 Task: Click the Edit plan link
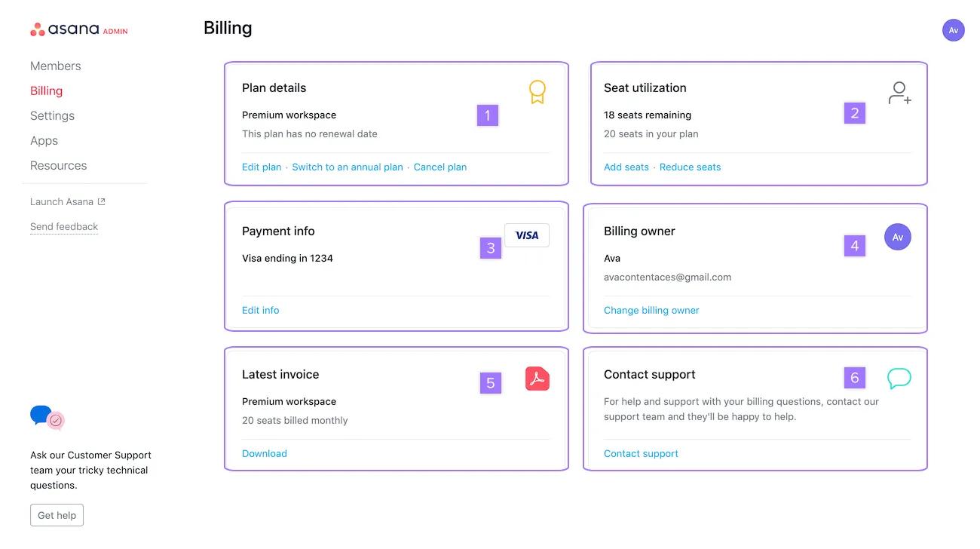tap(262, 167)
